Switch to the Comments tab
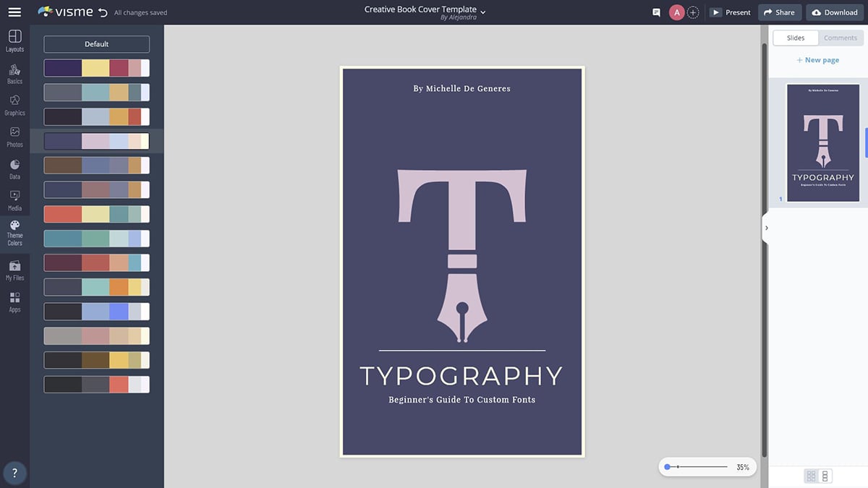 [x=841, y=38]
